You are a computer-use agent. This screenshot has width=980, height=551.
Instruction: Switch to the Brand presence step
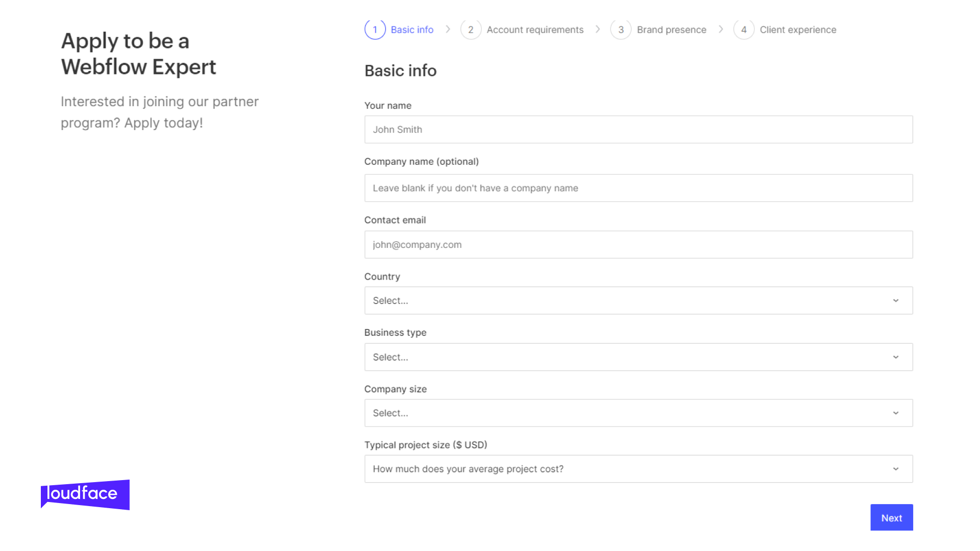point(671,30)
